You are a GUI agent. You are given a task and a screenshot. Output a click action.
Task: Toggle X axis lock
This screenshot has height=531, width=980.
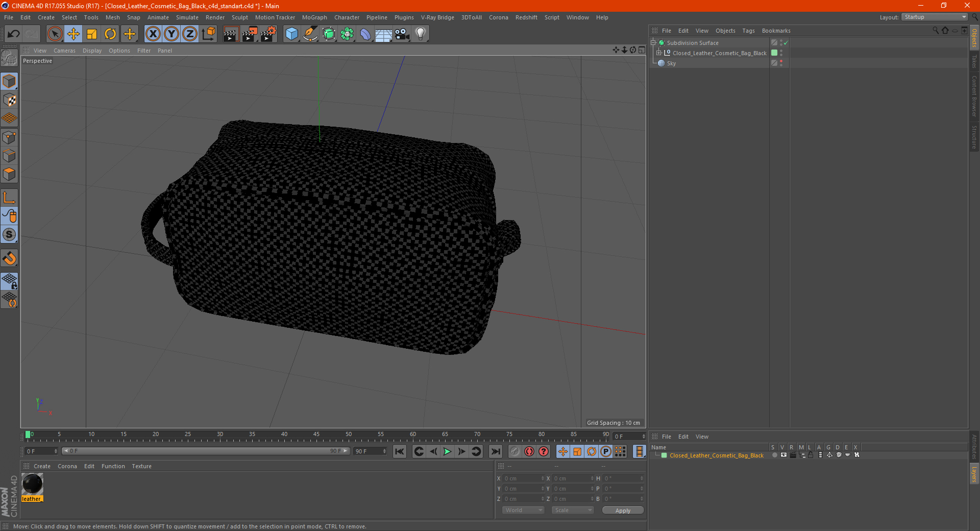coord(153,34)
